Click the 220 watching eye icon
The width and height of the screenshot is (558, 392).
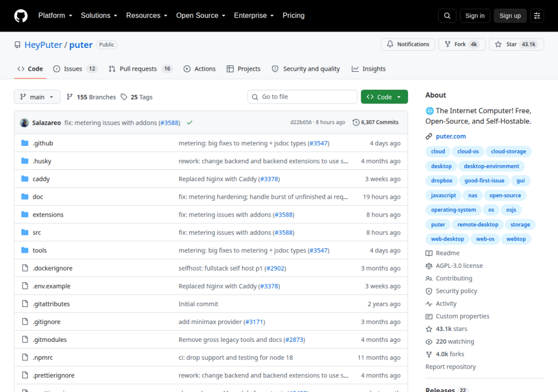pyautogui.click(x=429, y=341)
